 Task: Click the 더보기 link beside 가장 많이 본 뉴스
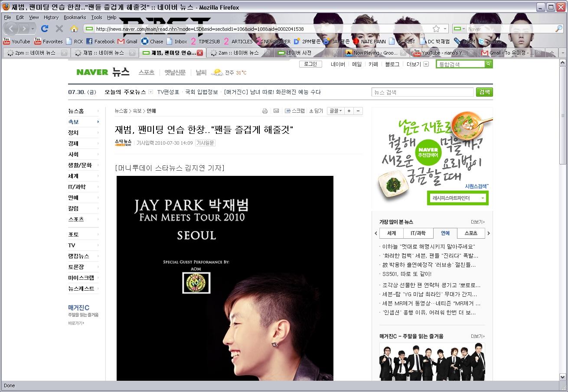pyautogui.click(x=477, y=222)
